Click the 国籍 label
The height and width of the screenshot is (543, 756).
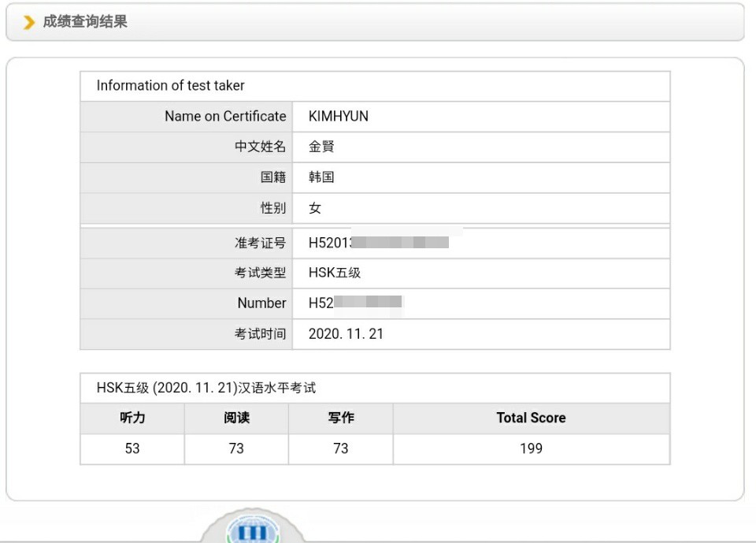click(273, 177)
